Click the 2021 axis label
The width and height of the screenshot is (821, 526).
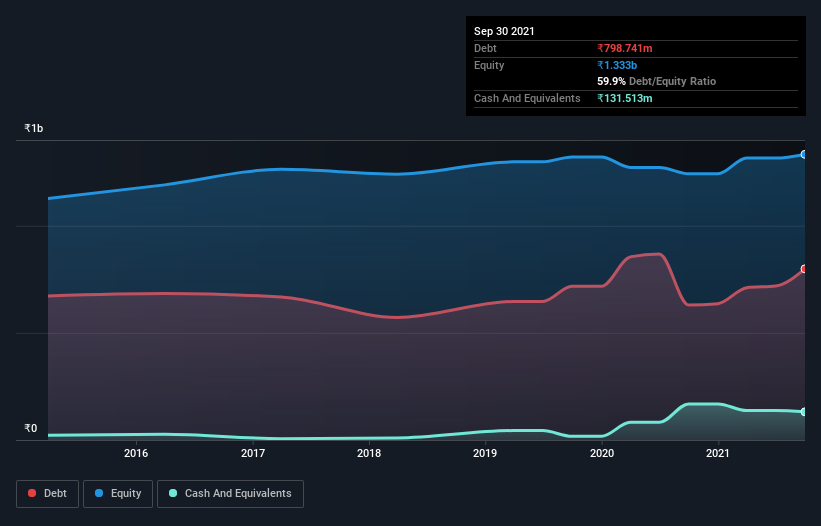tap(717, 453)
